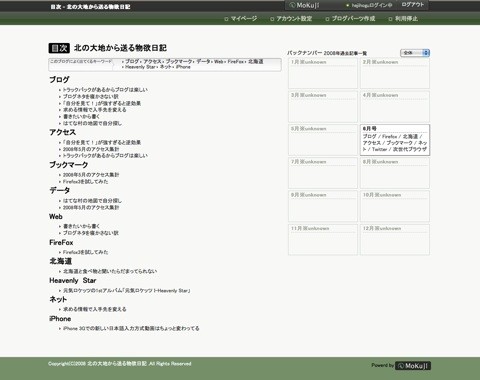Open 2008年5月のアクセス集計 under the アクセス heading
Screen dimensions: 480x380
tap(91, 149)
